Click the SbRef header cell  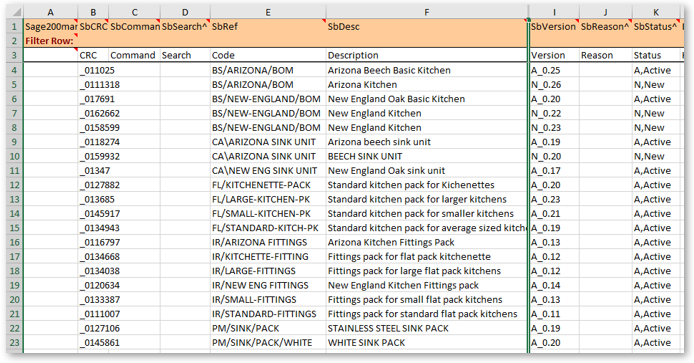(268, 27)
